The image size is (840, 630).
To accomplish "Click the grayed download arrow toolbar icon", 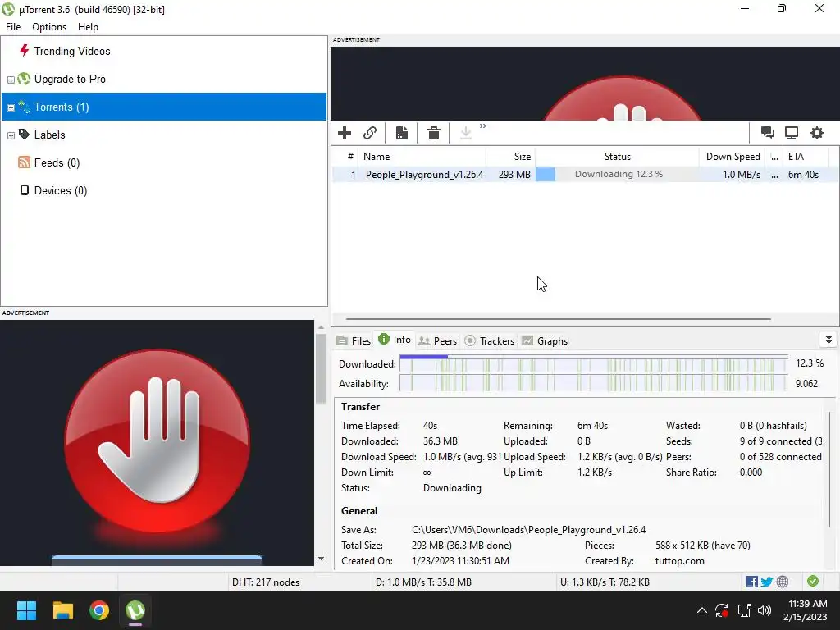I will click(x=466, y=133).
